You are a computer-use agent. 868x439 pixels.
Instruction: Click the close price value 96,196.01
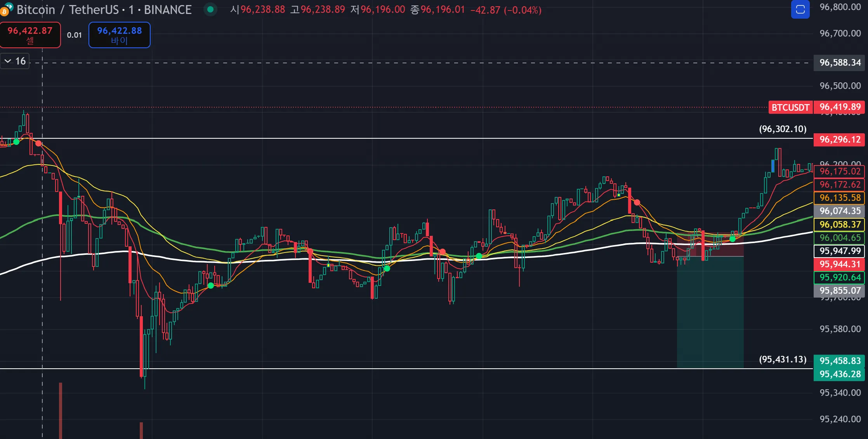443,10
